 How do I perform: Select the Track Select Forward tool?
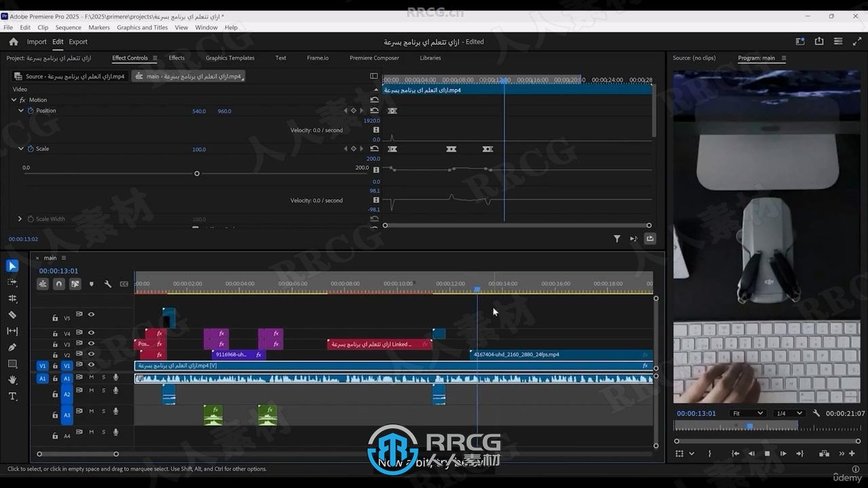(12, 282)
